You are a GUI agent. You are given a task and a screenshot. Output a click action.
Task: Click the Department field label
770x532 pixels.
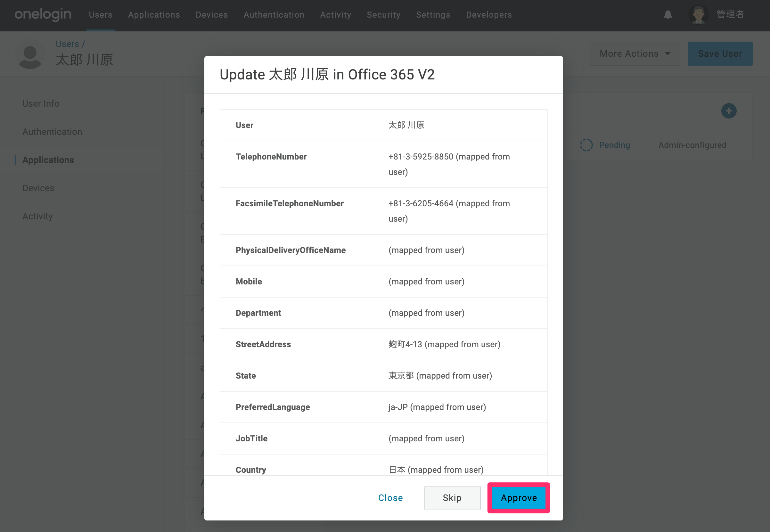258,313
